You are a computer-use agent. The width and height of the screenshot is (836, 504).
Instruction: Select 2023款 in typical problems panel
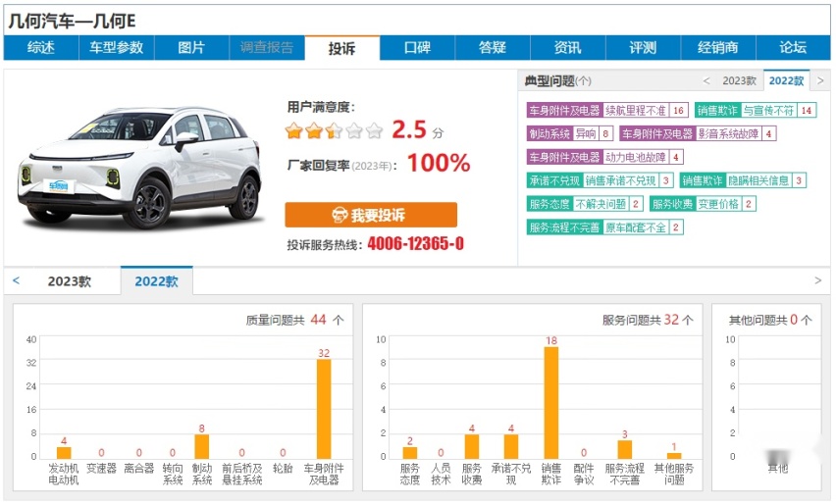(x=739, y=81)
